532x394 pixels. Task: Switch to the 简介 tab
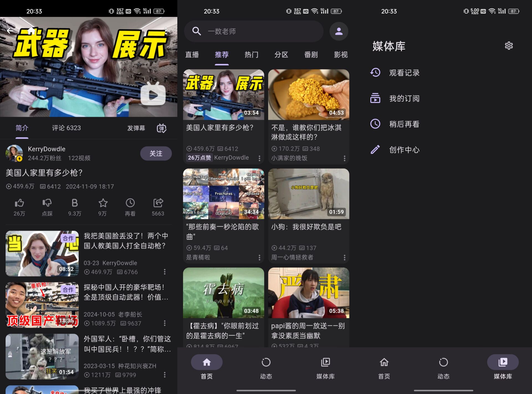coord(22,128)
